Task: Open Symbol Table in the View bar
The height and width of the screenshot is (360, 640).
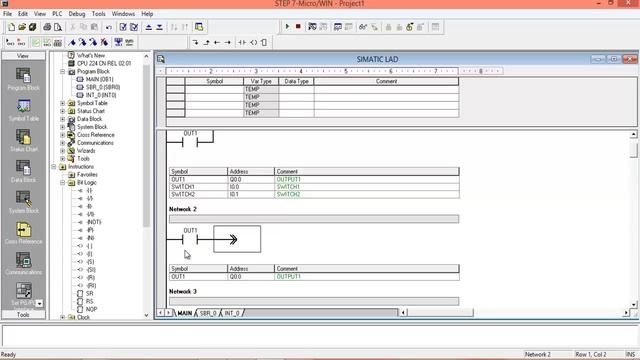Action: (23, 110)
